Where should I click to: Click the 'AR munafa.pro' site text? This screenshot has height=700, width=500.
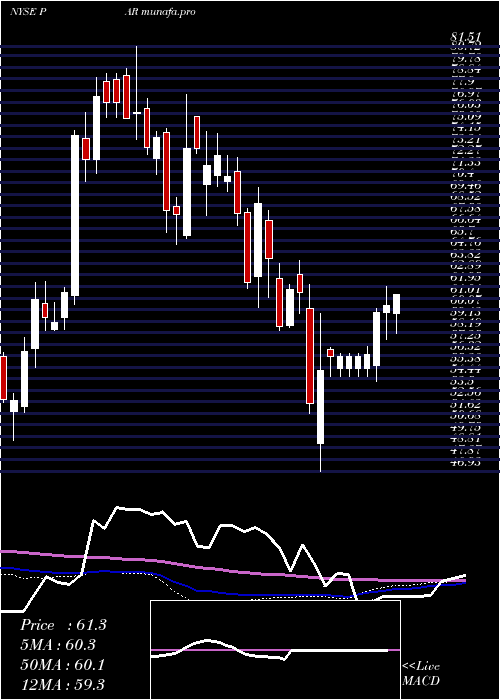coord(162,12)
